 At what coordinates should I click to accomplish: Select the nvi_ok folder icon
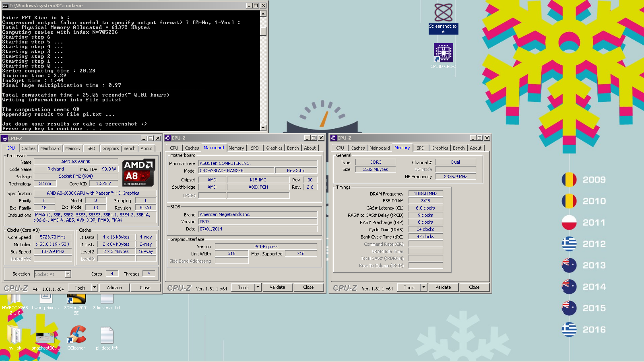click(x=15, y=338)
